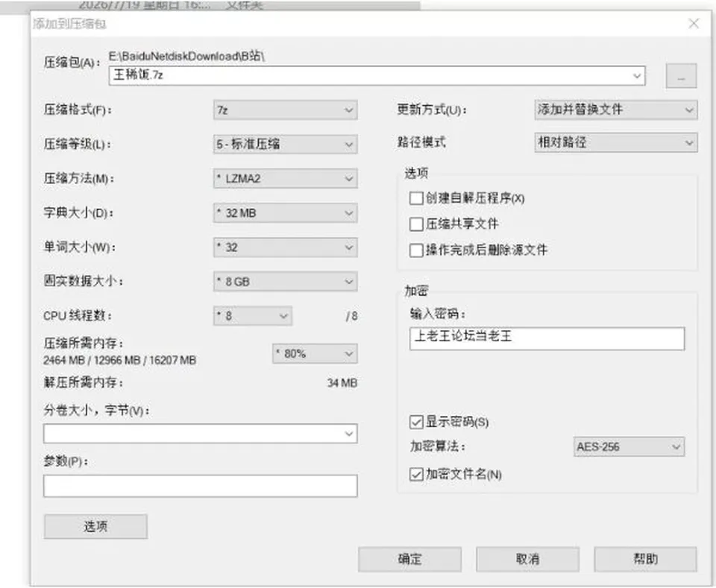Open the 路径模式 dropdown
The image size is (716, 588).
[x=616, y=143]
